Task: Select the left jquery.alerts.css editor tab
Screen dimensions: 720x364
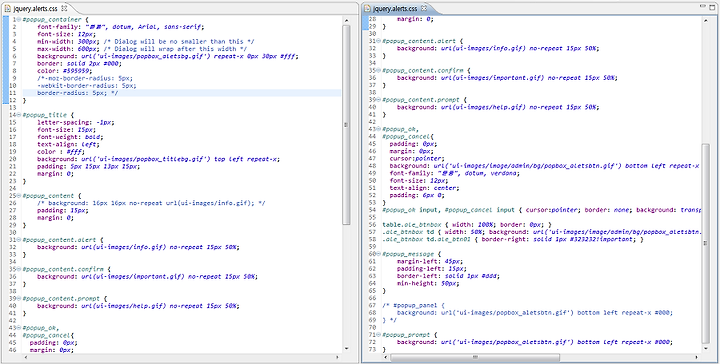Action: pos(36,8)
